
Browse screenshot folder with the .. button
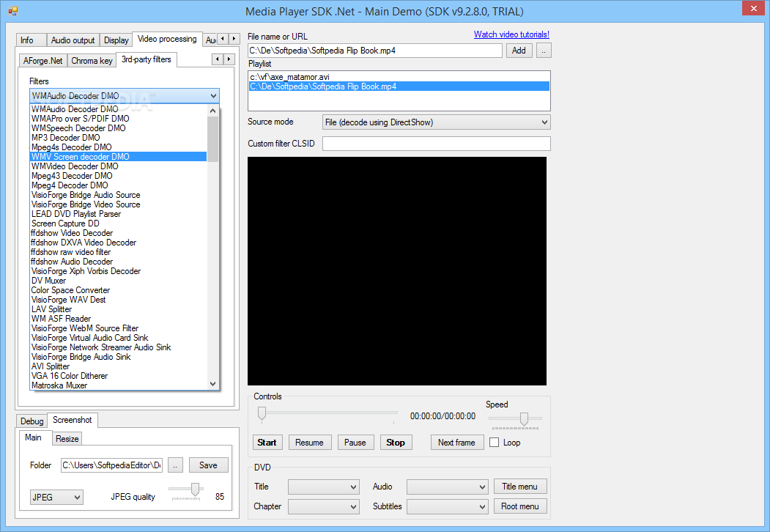tap(175, 465)
